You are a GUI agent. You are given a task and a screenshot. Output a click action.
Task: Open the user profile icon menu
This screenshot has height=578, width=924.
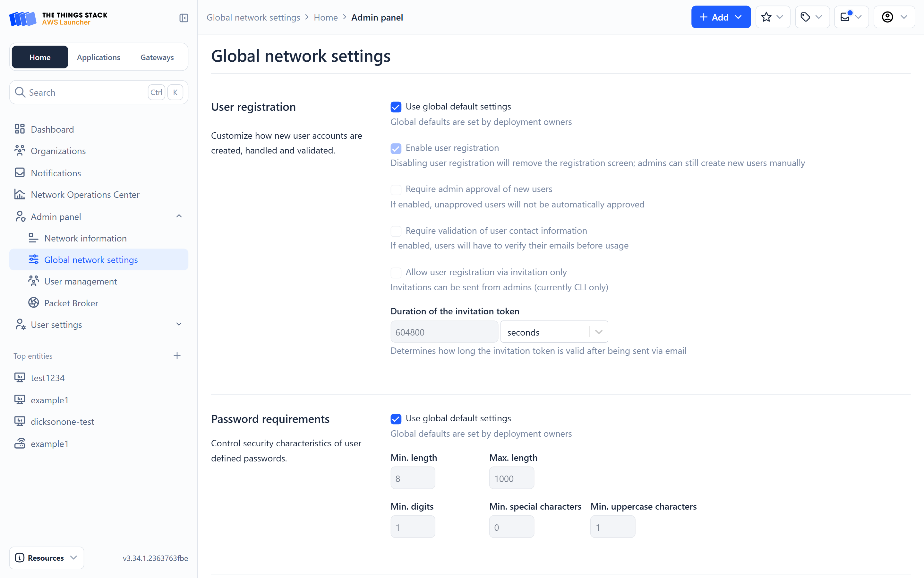[x=887, y=17]
